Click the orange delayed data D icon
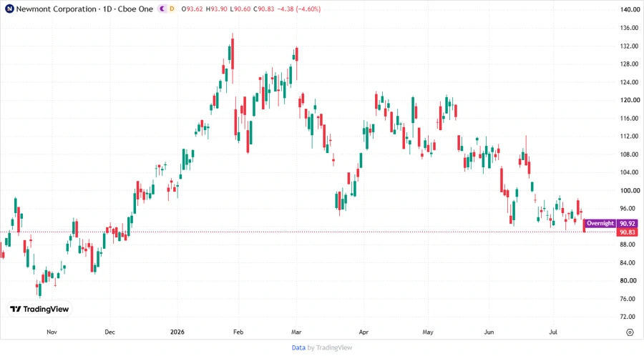644x356 pixels. (172, 9)
